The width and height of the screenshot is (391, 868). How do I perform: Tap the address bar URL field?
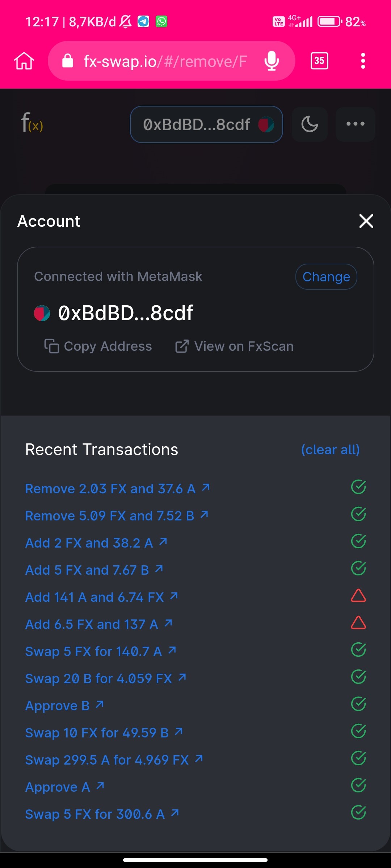[x=165, y=61]
